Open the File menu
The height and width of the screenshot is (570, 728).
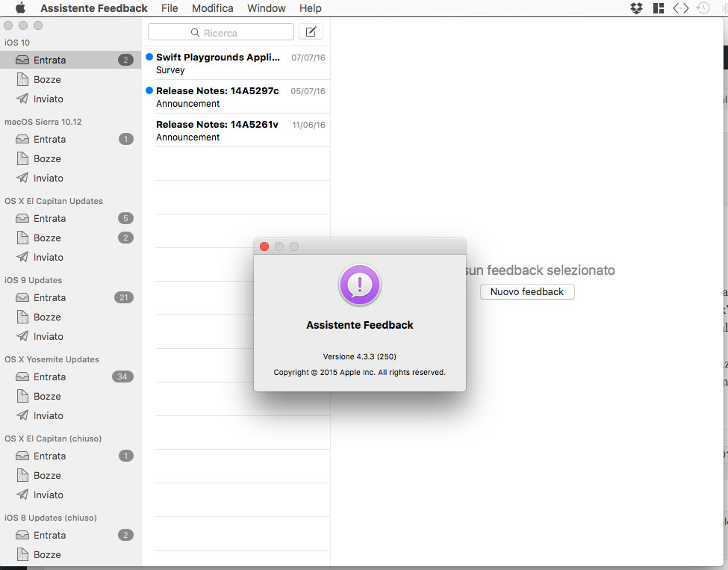[x=169, y=8]
